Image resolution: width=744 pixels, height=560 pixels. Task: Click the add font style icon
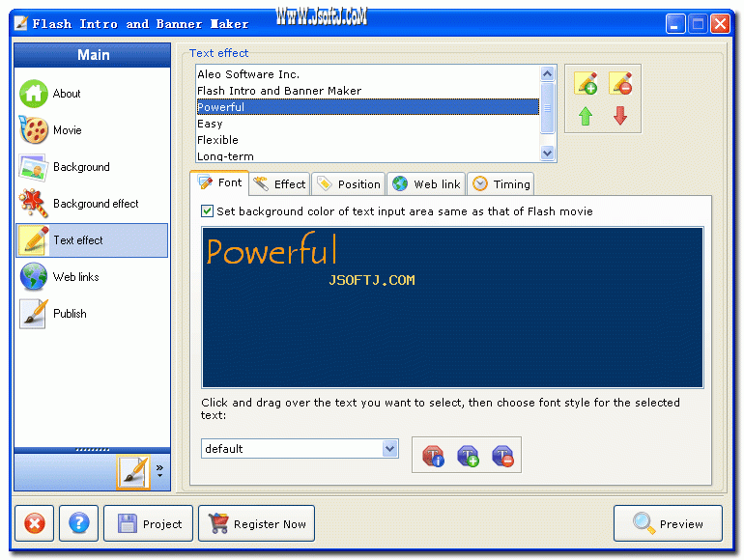pyautogui.click(x=468, y=456)
